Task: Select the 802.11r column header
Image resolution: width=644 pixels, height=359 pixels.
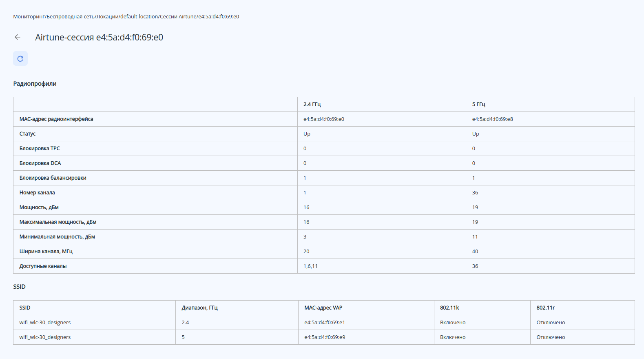Action: point(545,308)
